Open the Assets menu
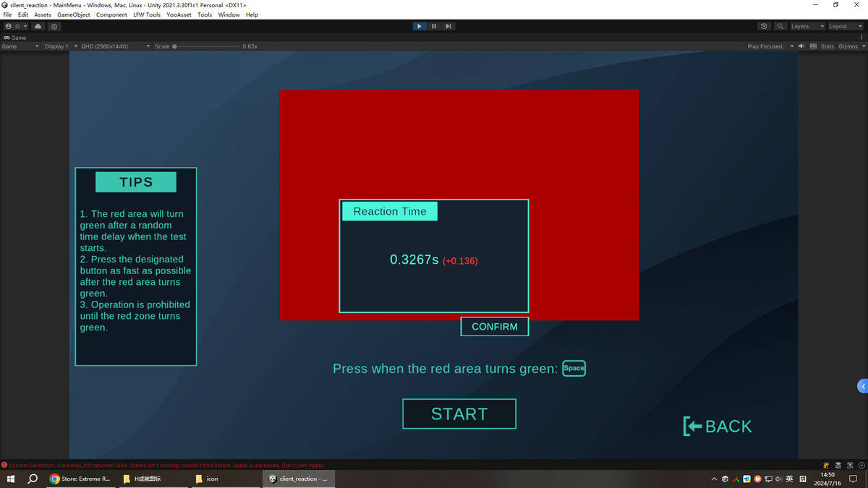The width and height of the screenshot is (868, 488). [x=43, y=14]
